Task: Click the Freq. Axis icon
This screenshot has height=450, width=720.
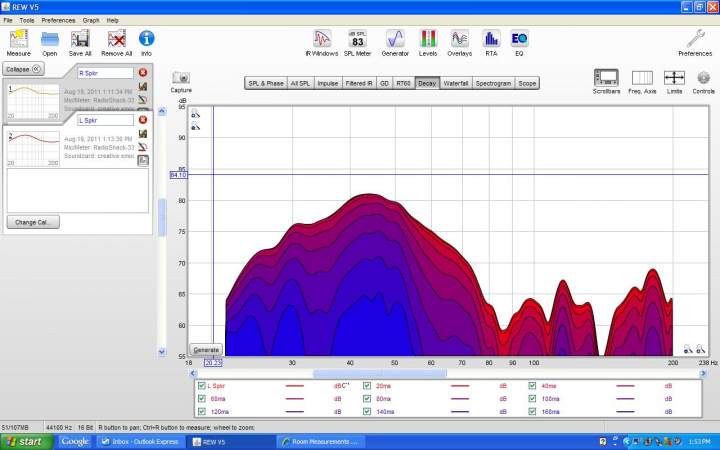Action: coord(642,78)
